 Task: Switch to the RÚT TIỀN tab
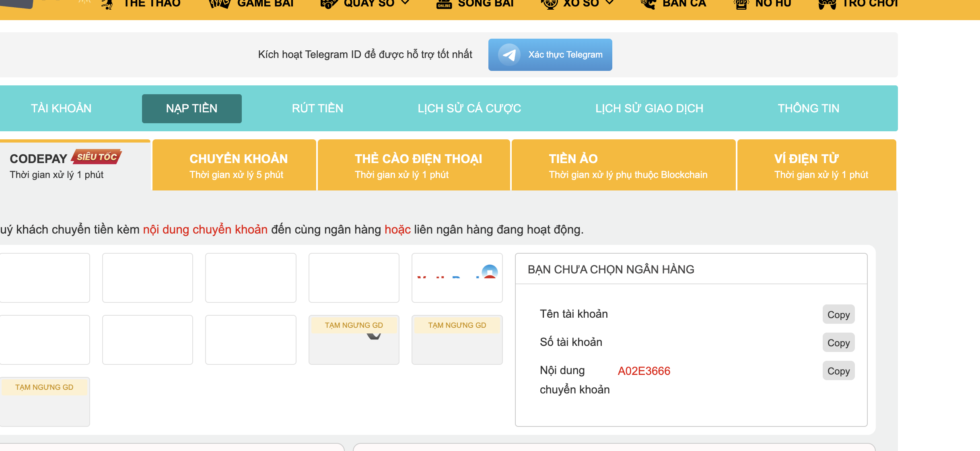point(317,108)
